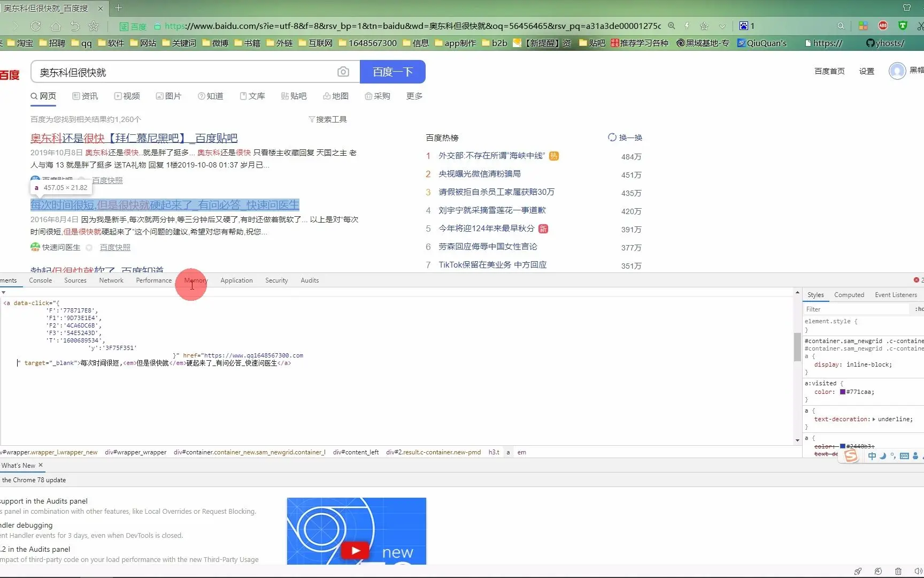Viewport: 924px width, 578px height.
Task: Open the Sogou soft keyboard icon
Action: [x=904, y=457]
